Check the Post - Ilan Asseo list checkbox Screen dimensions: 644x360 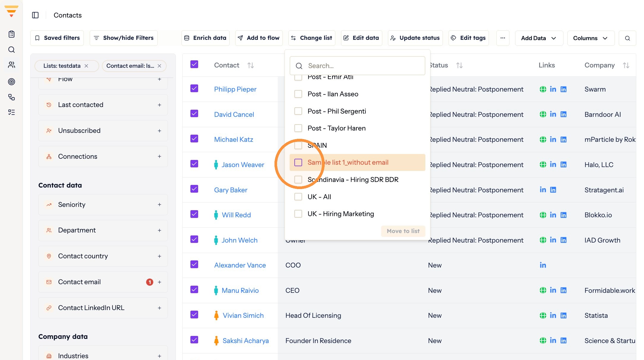298,94
